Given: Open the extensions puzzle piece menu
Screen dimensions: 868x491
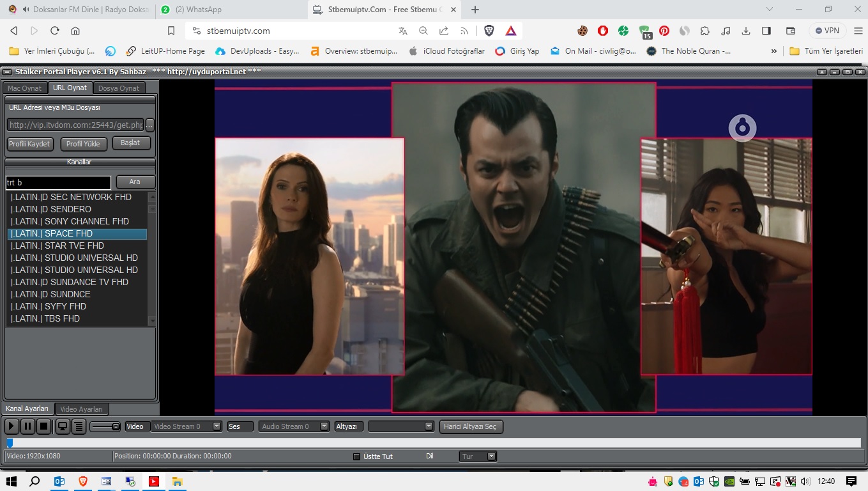Looking at the screenshot, I should (705, 31).
